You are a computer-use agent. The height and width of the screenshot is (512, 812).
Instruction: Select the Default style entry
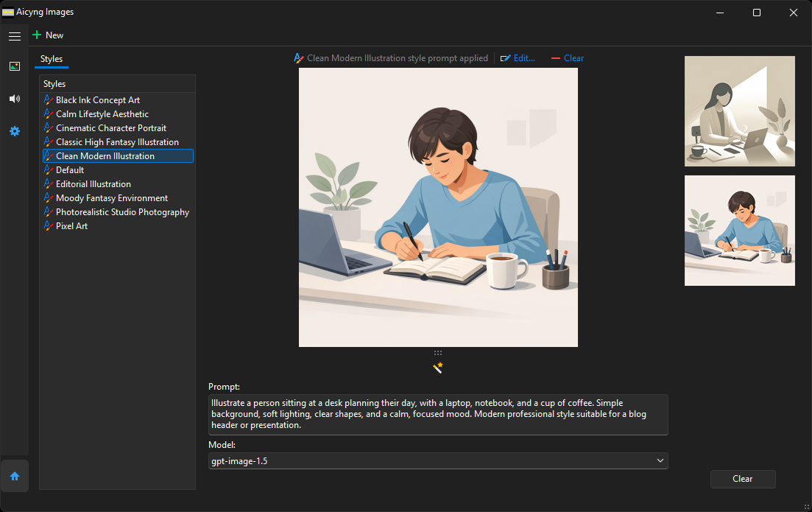click(70, 170)
